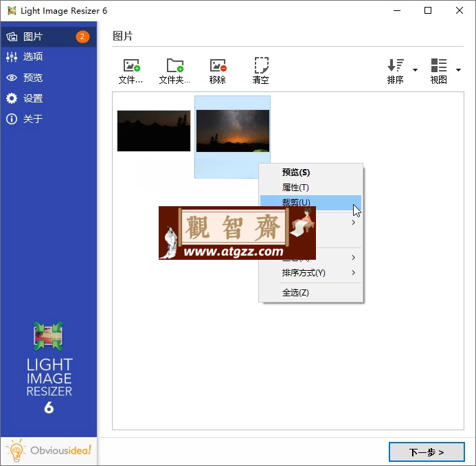Choose 预览(S) from context menu
Viewport: 476px width, 466px height.
click(x=311, y=173)
